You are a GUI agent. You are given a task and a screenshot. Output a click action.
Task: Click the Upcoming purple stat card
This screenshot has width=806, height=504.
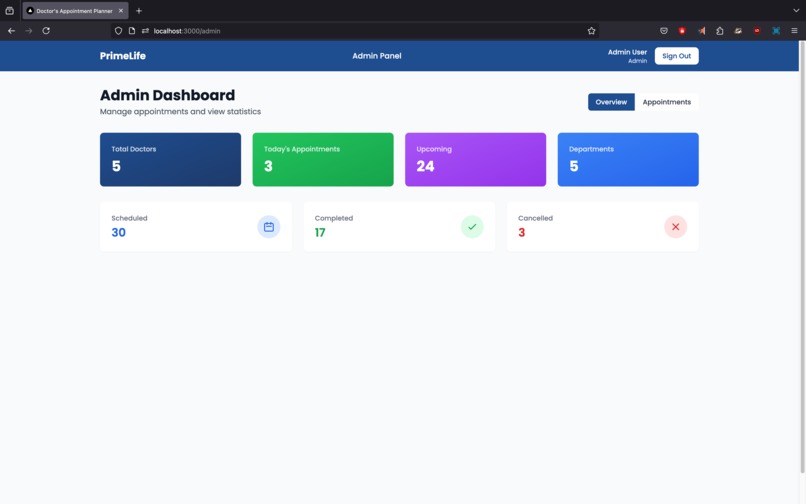click(x=475, y=159)
